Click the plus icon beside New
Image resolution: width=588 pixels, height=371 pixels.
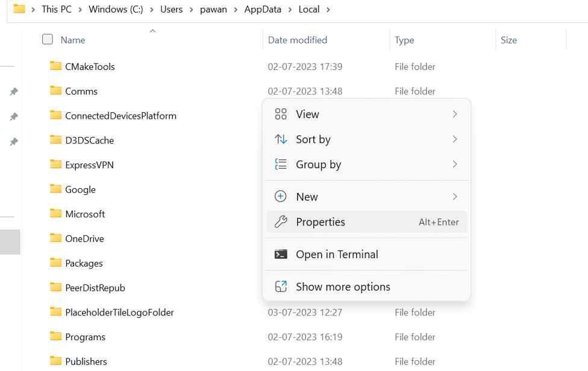click(281, 197)
